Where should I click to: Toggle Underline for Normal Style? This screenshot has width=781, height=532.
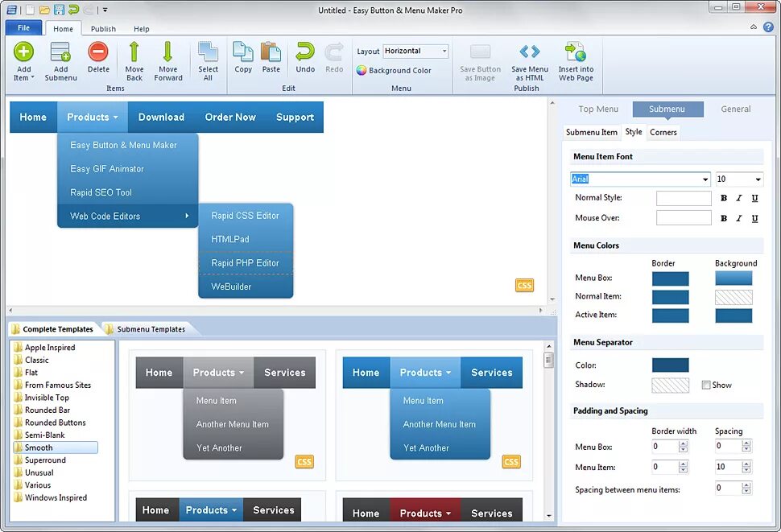[x=755, y=198]
